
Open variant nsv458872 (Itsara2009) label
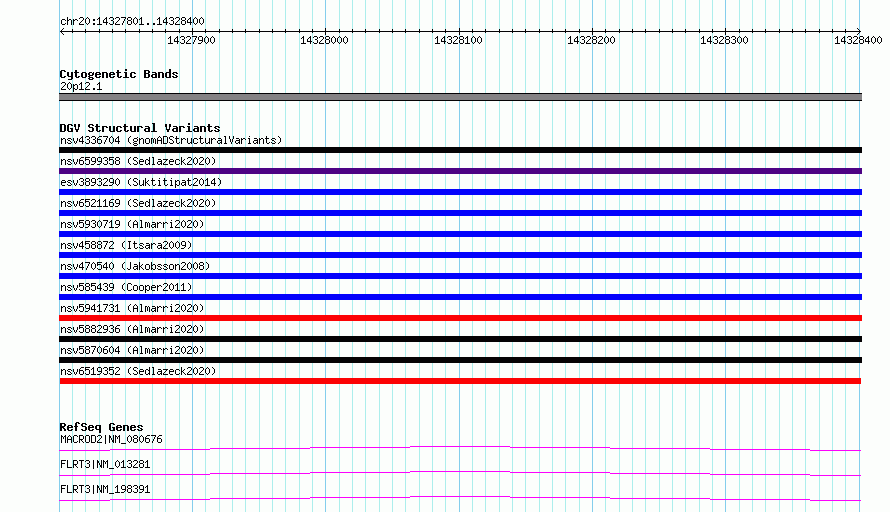(x=126, y=245)
